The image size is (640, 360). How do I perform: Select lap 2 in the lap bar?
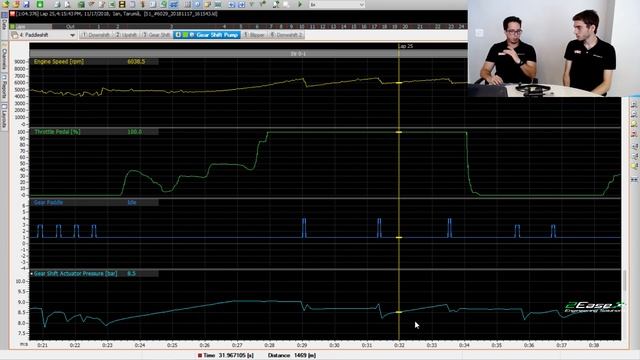118,27
